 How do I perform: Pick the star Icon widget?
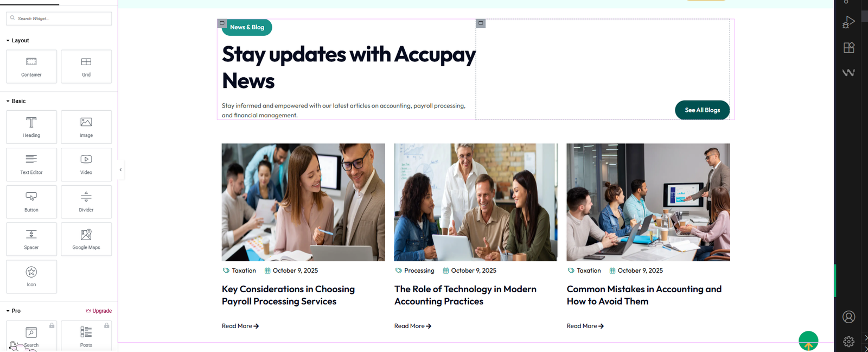[x=31, y=276]
